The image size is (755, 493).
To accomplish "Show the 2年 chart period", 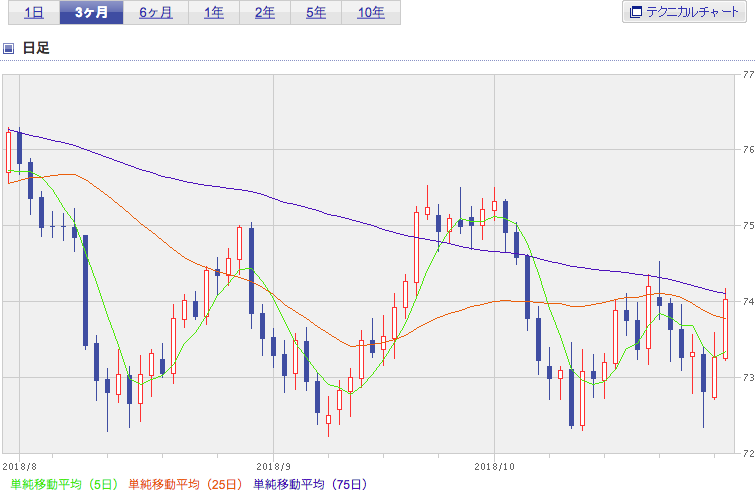I will pyautogui.click(x=265, y=13).
